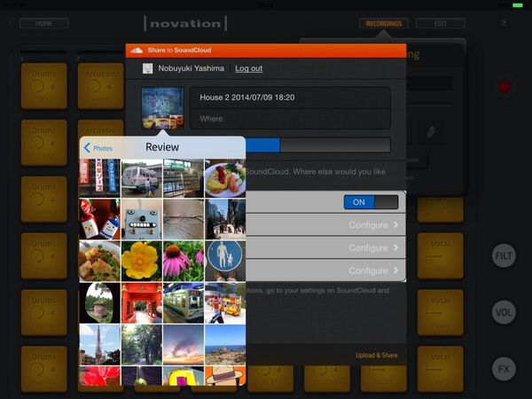This screenshot has width=532, height=399.
Task: Choose the pink coneflower photo
Action: tap(184, 261)
